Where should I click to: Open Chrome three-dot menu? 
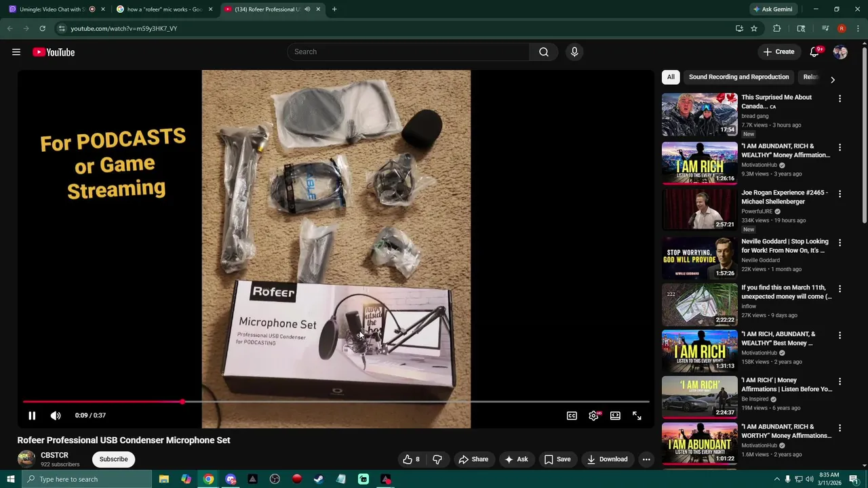click(858, 28)
